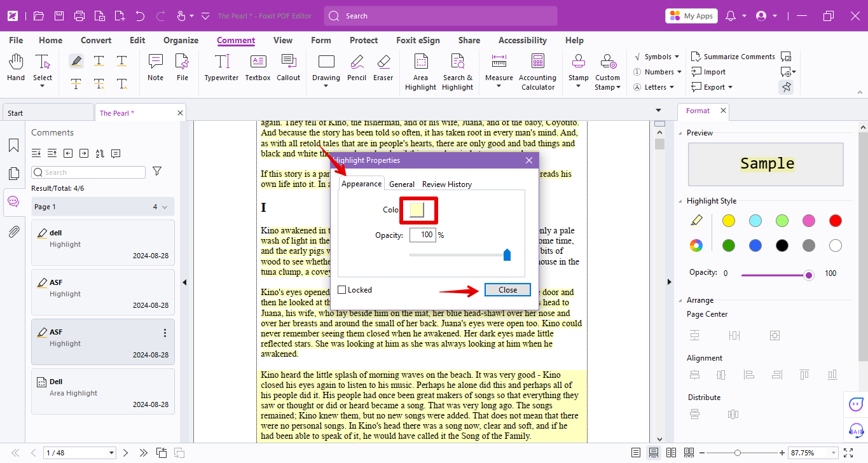Select the Area Highlight tool
This screenshot has height=463, width=868.
pos(420,70)
